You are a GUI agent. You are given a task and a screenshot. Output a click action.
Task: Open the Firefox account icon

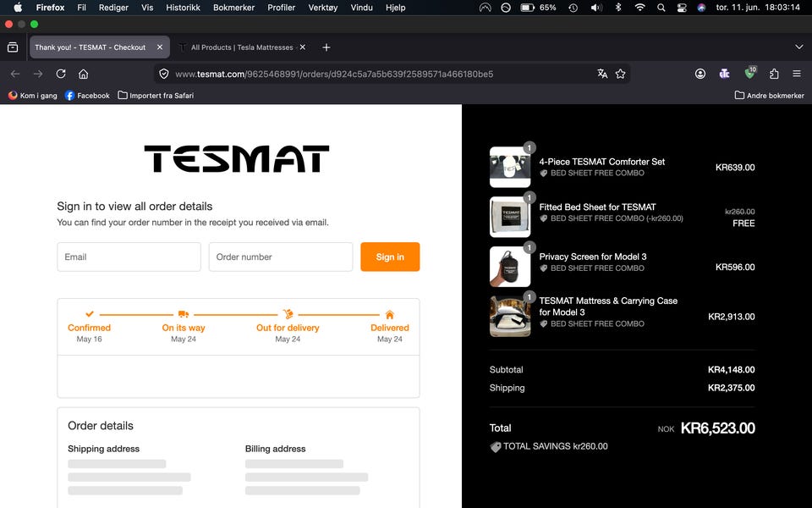pyautogui.click(x=700, y=74)
